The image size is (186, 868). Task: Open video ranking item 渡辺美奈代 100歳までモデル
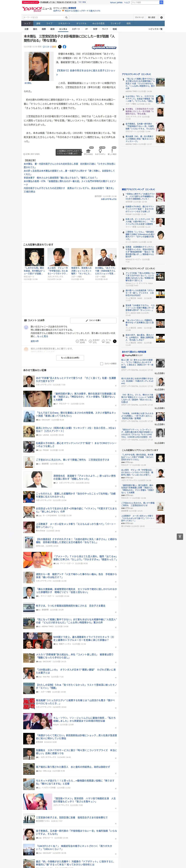click(x=140, y=308)
